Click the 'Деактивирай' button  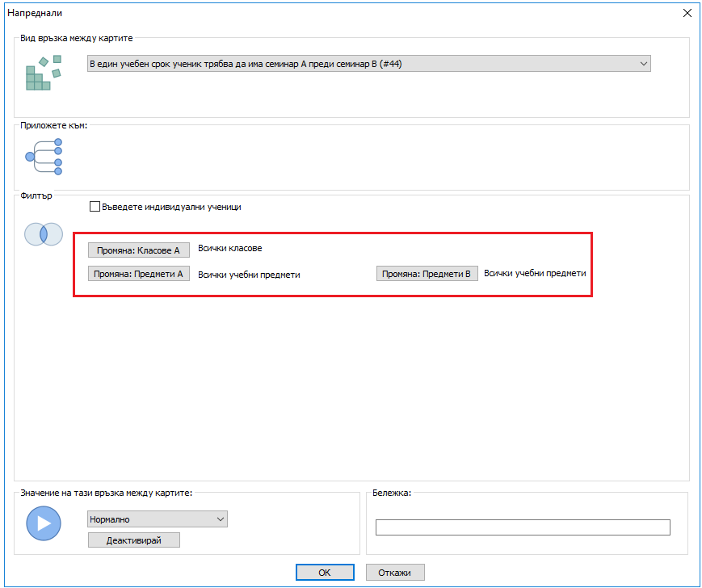pyautogui.click(x=134, y=540)
